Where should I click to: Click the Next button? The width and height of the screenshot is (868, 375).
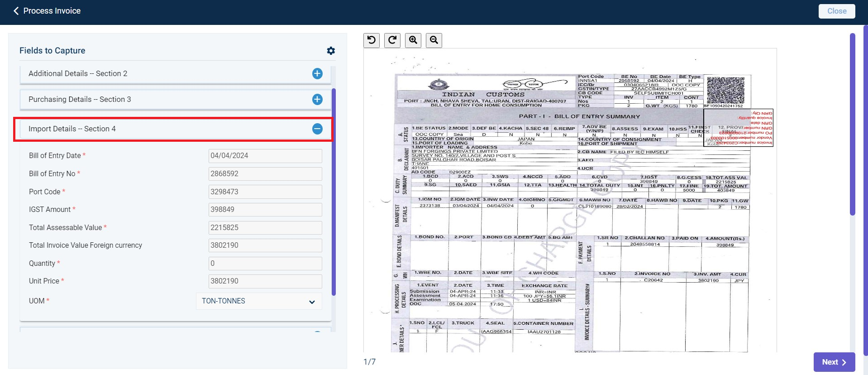[834, 362]
